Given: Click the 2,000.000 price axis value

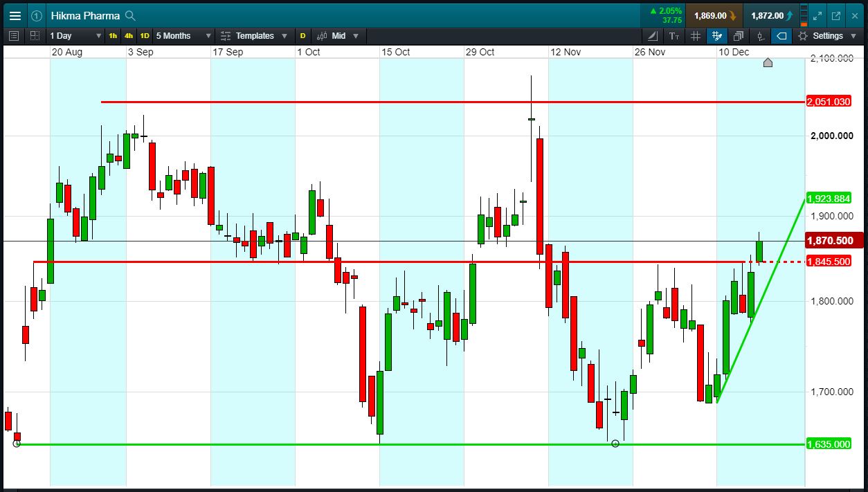Looking at the screenshot, I should pyautogui.click(x=831, y=136).
